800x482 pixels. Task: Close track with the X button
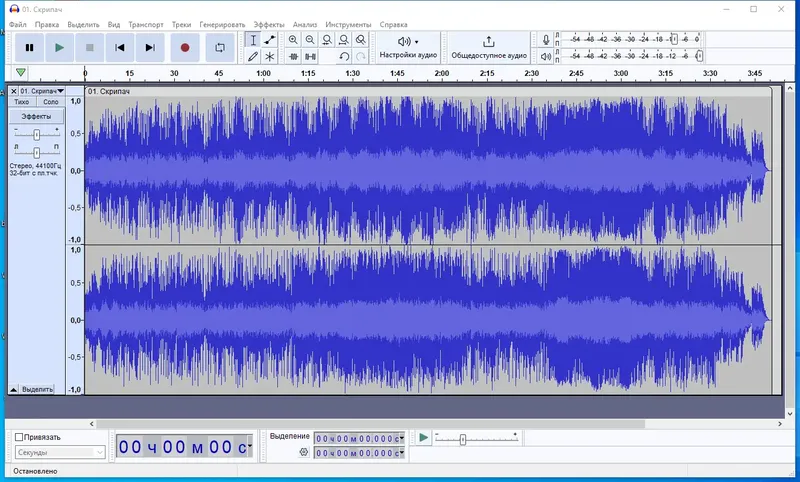point(14,91)
